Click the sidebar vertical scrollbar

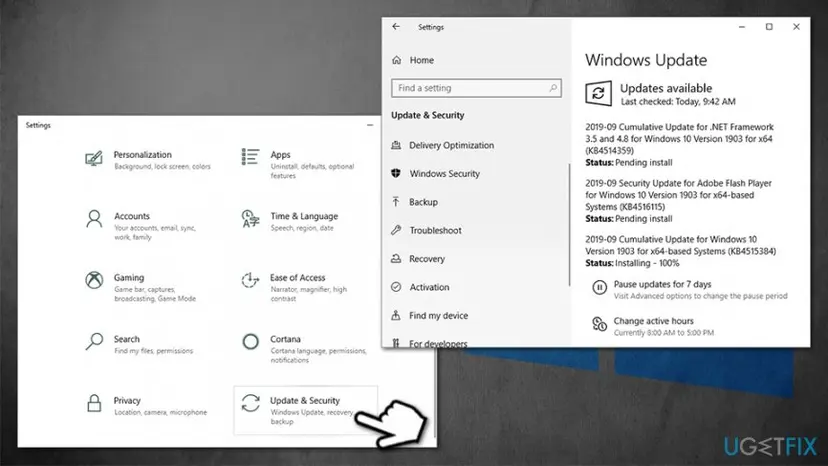coord(569,225)
